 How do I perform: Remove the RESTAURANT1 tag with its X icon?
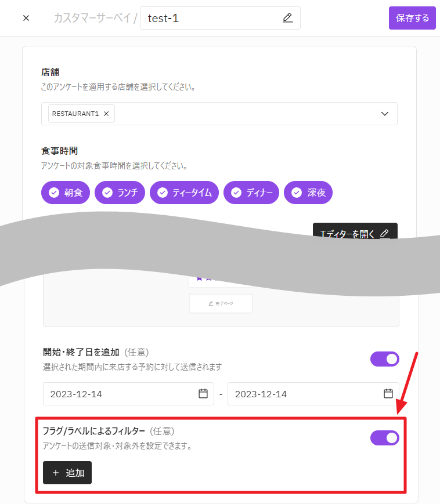(x=106, y=114)
